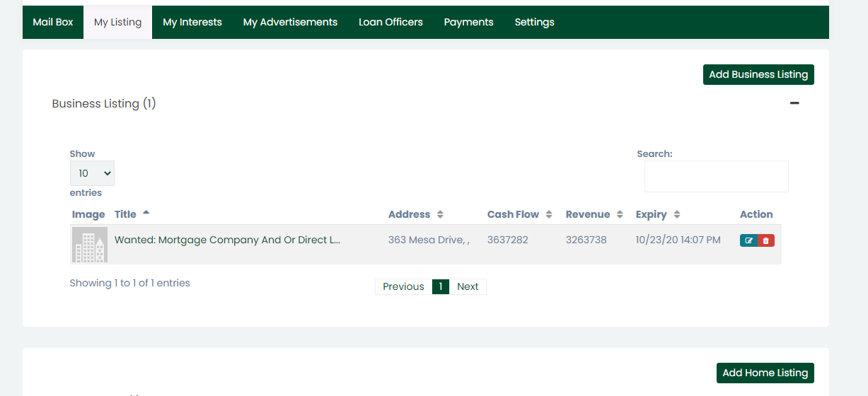Collapse the Business Listing section
868x396 pixels.
(794, 103)
